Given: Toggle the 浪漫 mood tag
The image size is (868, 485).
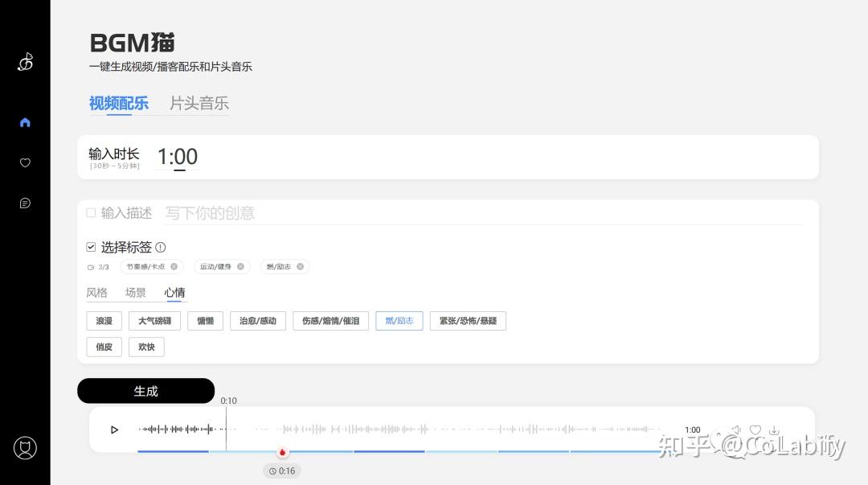Looking at the screenshot, I should point(104,320).
